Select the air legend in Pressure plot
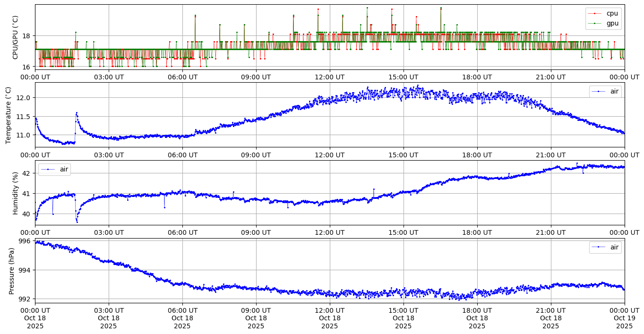 [x=605, y=247]
